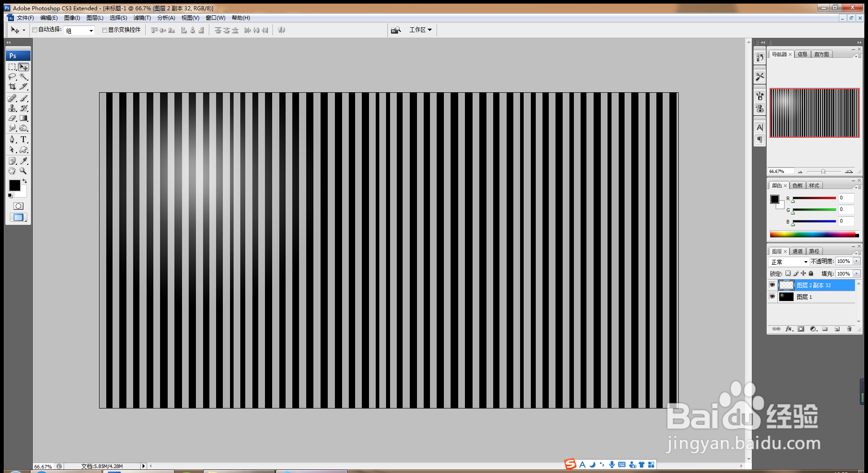
Task: Select the Notes tool
Action: click(x=13, y=161)
